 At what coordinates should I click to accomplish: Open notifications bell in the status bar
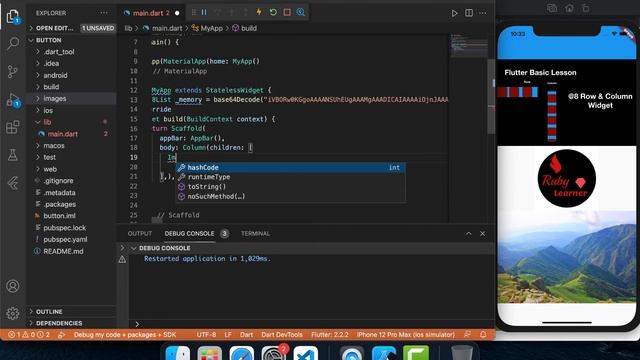[483, 334]
